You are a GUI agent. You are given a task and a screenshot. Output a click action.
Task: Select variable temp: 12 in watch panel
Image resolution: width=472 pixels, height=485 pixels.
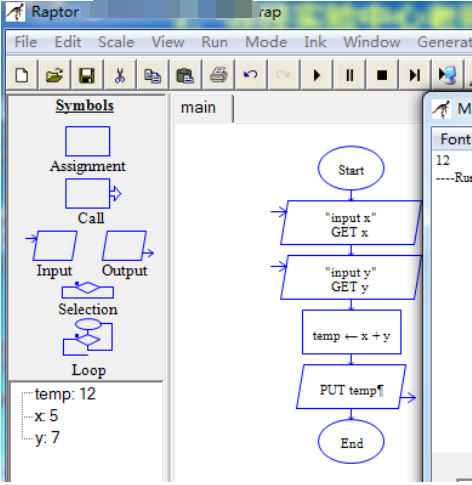(65, 394)
